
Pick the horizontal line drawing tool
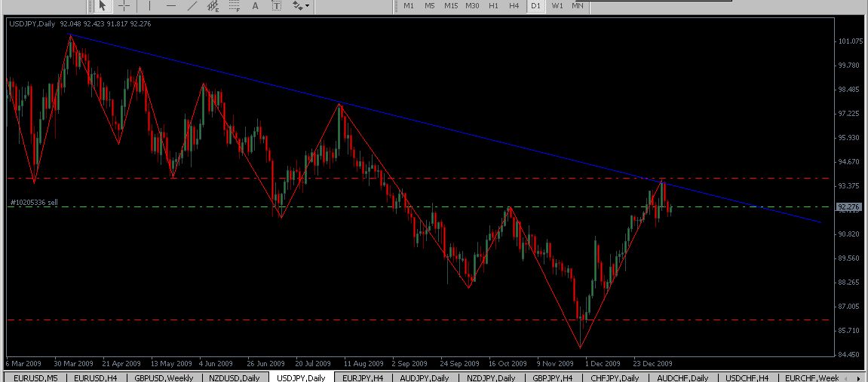(x=171, y=6)
